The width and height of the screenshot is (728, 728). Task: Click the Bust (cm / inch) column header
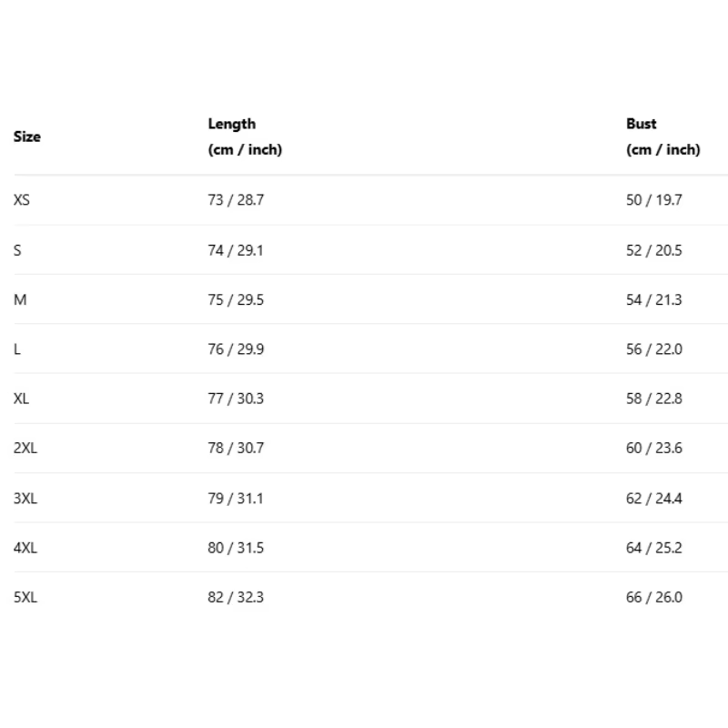point(663,136)
